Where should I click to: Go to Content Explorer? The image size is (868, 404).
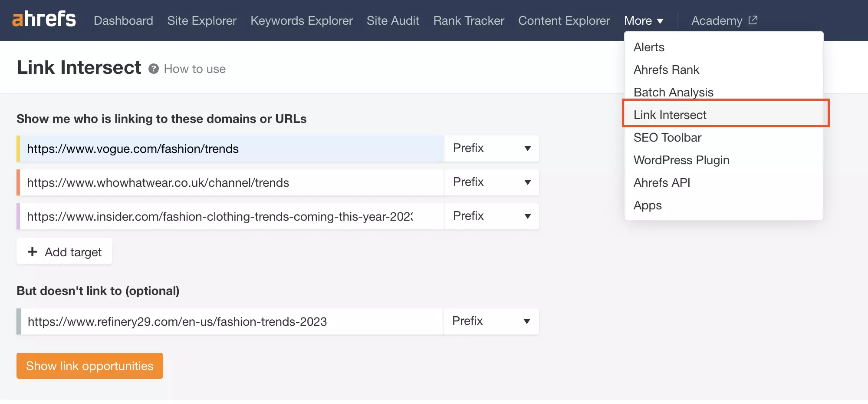pos(564,20)
